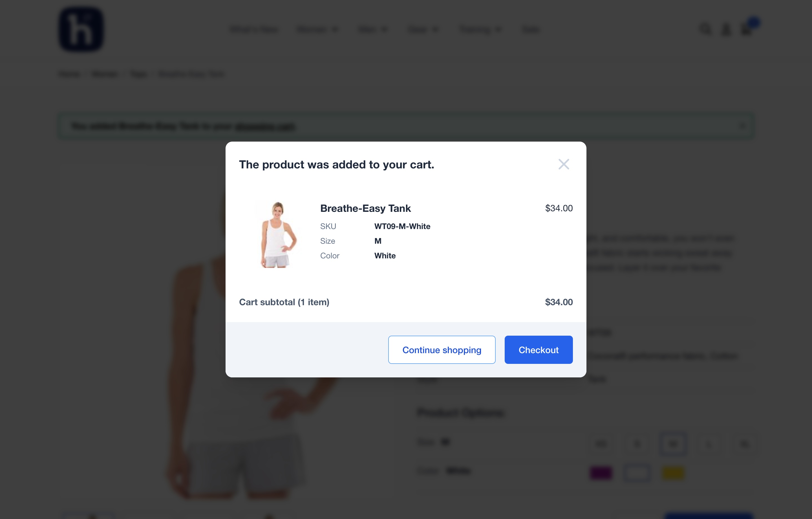Expand the Women menu dropdown arrow
This screenshot has height=519, width=812.
[x=335, y=30]
